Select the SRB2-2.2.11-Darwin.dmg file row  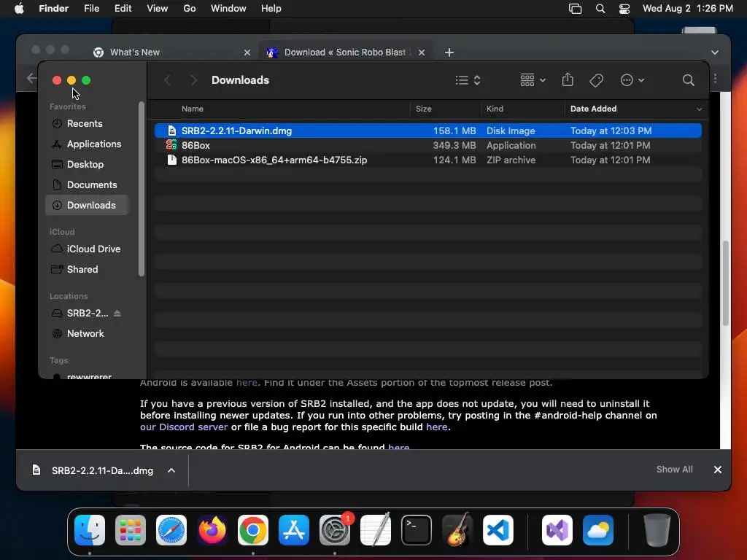click(427, 131)
